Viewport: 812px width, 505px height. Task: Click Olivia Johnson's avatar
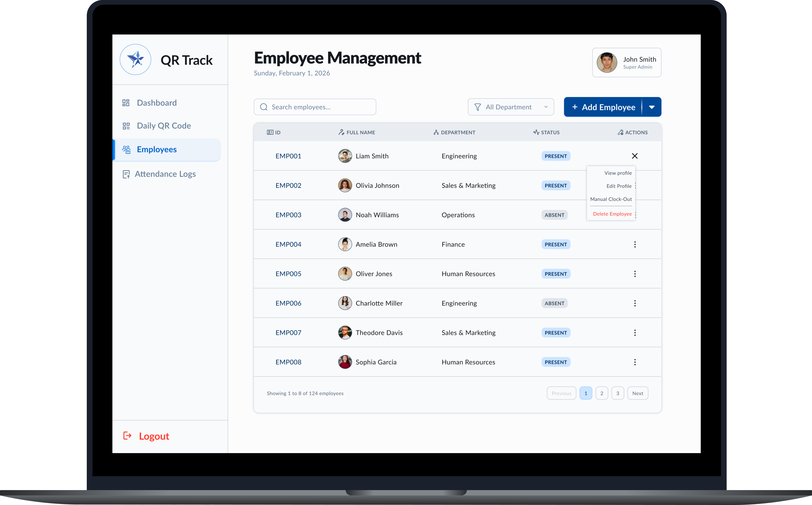tap(345, 185)
